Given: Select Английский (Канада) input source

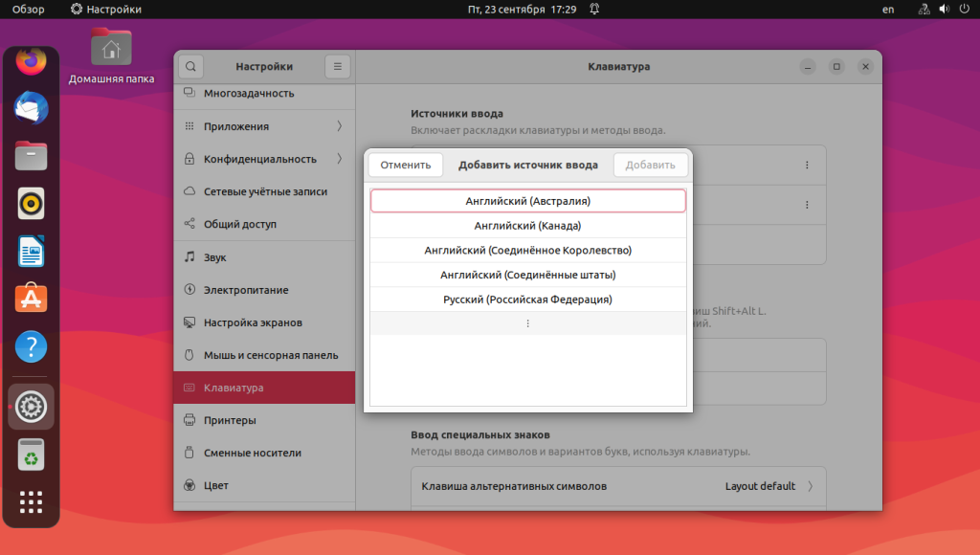Looking at the screenshot, I should tap(528, 226).
